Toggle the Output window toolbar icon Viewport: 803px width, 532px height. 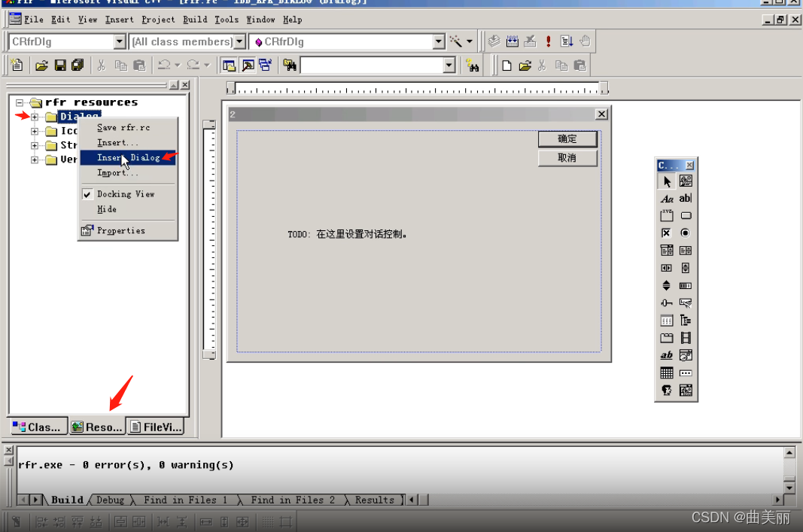248,65
